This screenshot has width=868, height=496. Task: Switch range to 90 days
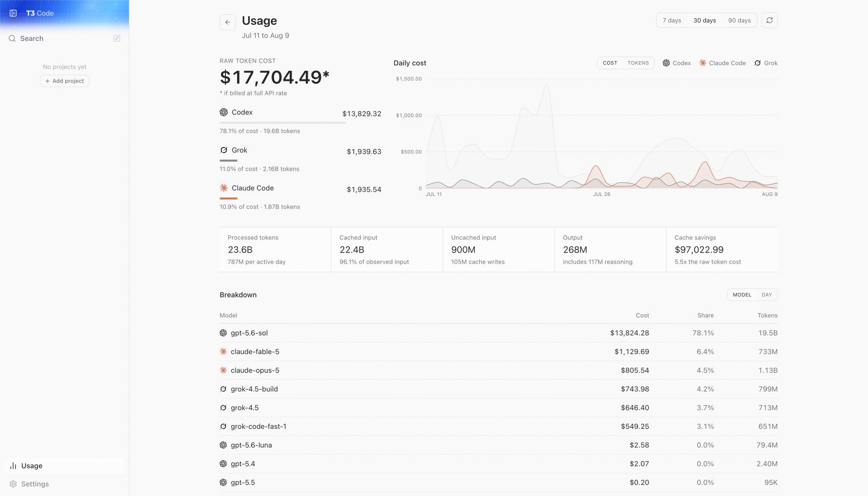pyautogui.click(x=739, y=20)
